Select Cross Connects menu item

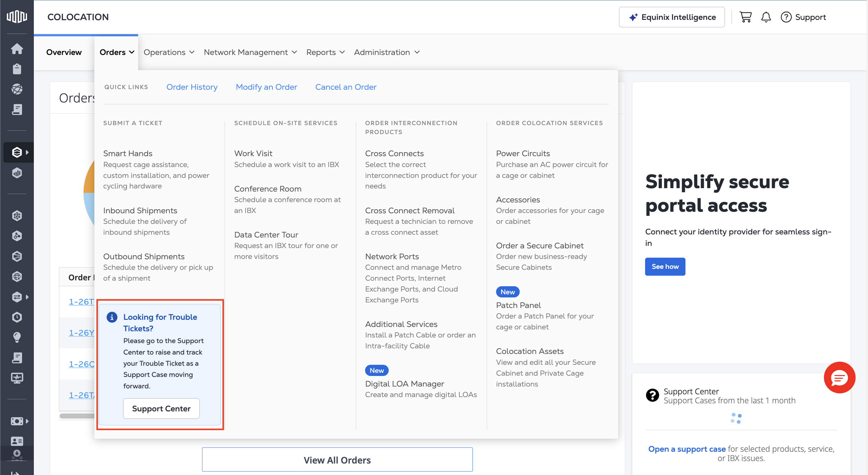click(394, 153)
